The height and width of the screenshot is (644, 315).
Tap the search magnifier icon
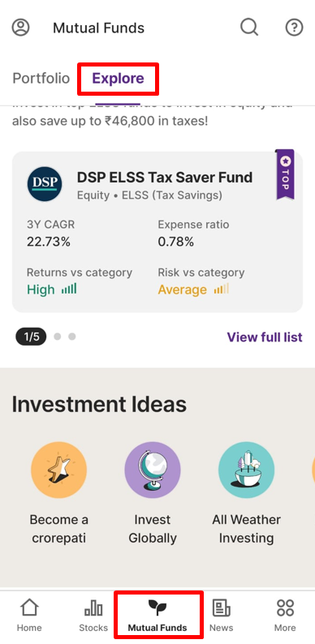[249, 28]
